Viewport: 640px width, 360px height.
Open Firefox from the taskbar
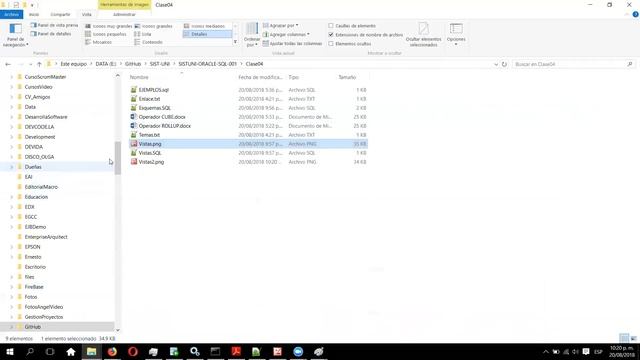coord(112,351)
